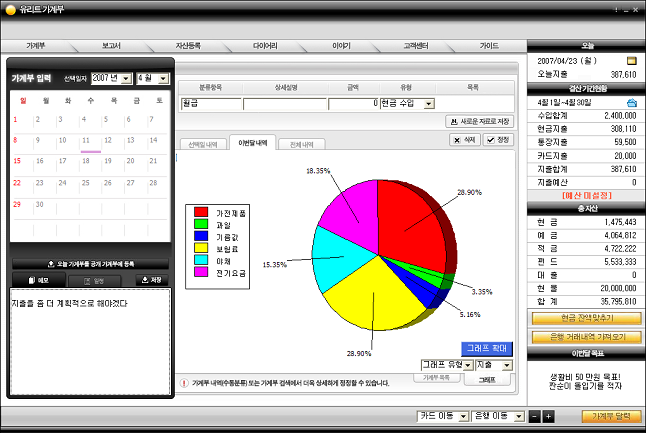Screen dimensions: 646x433
Task: Open the 가계부 menu tab
Action: point(36,46)
